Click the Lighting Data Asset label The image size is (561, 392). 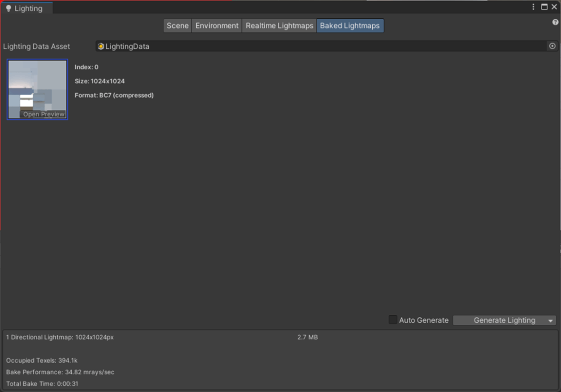[x=36, y=46]
